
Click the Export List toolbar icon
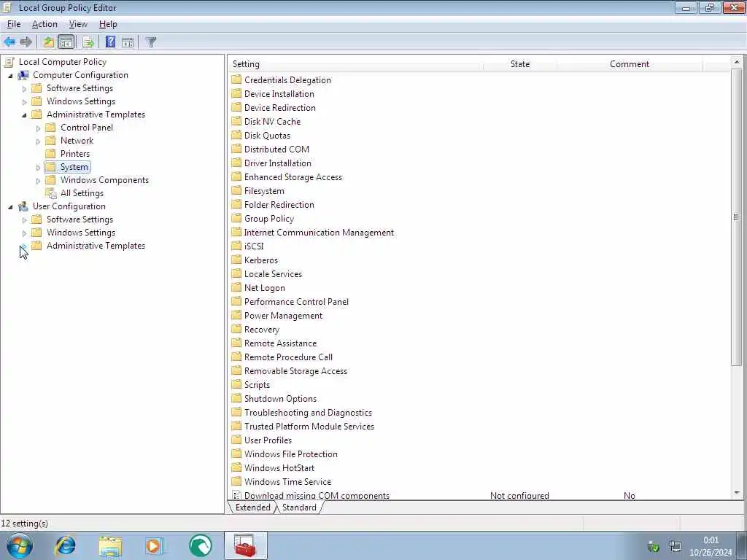click(88, 42)
